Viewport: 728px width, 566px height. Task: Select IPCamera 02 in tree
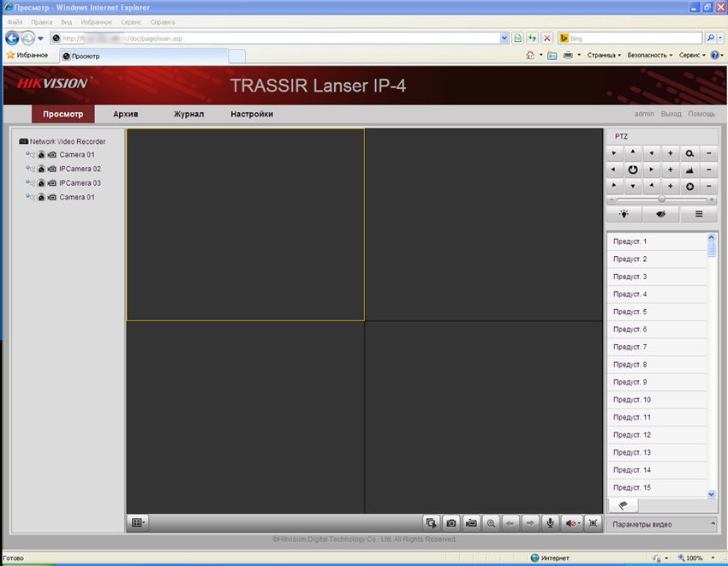click(80, 169)
